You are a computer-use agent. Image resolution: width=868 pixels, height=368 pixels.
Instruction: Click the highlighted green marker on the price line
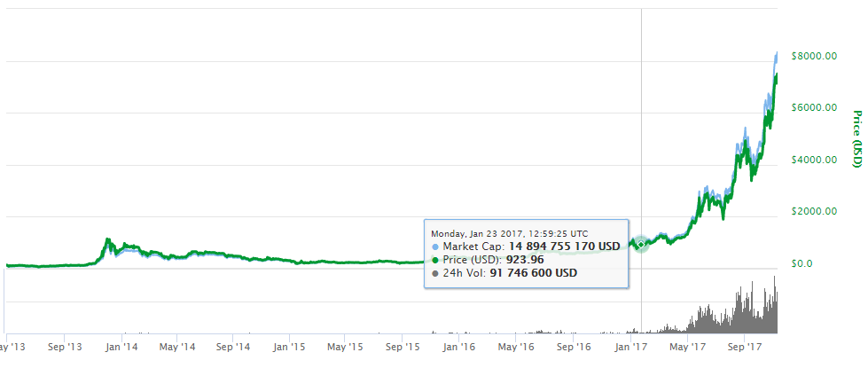click(x=640, y=243)
